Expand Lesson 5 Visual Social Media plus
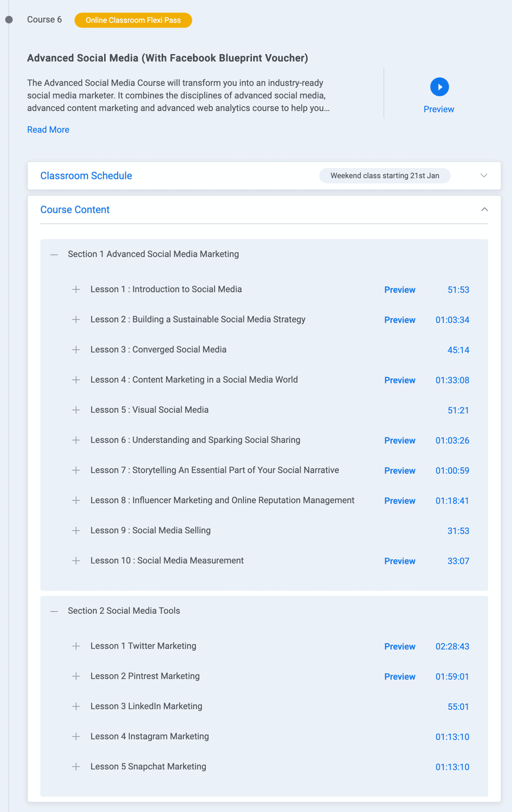Image resolution: width=512 pixels, height=812 pixels. click(76, 410)
